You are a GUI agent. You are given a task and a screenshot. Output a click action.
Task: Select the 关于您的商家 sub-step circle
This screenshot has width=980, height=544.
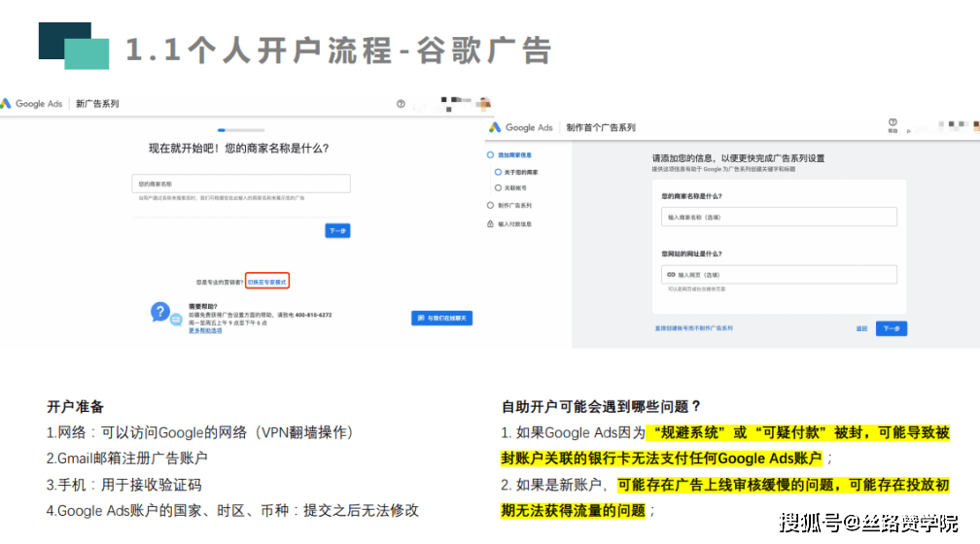[x=498, y=172]
